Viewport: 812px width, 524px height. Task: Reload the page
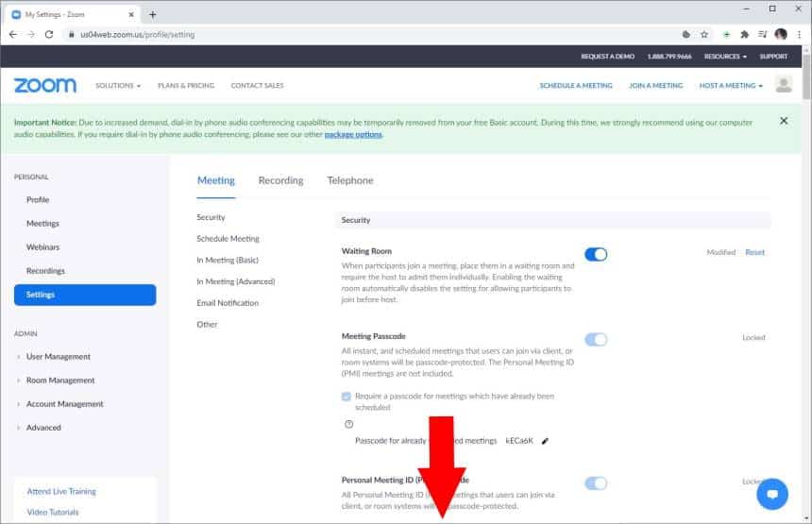[x=49, y=35]
